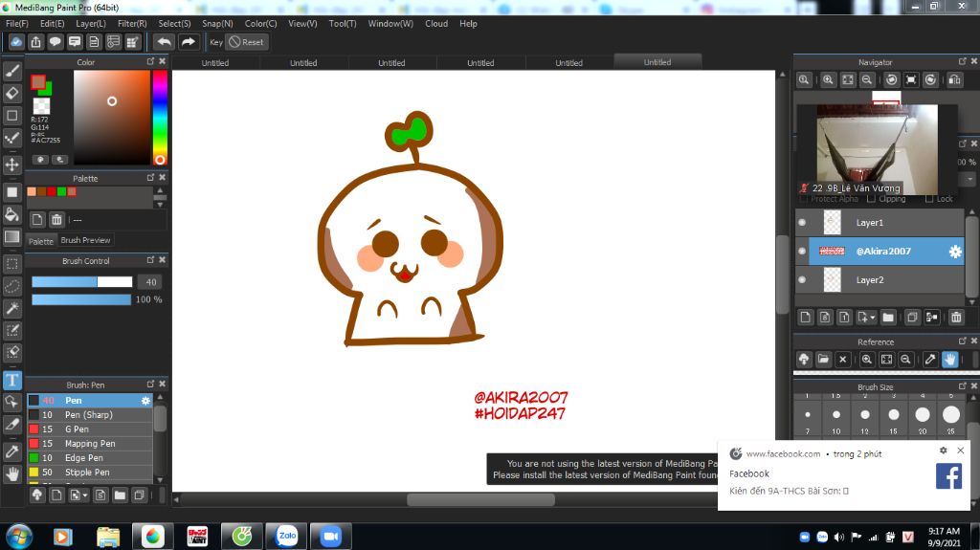Open reference image folder icon
Image resolution: width=980 pixels, height=550 pixels.
point(823,360)
